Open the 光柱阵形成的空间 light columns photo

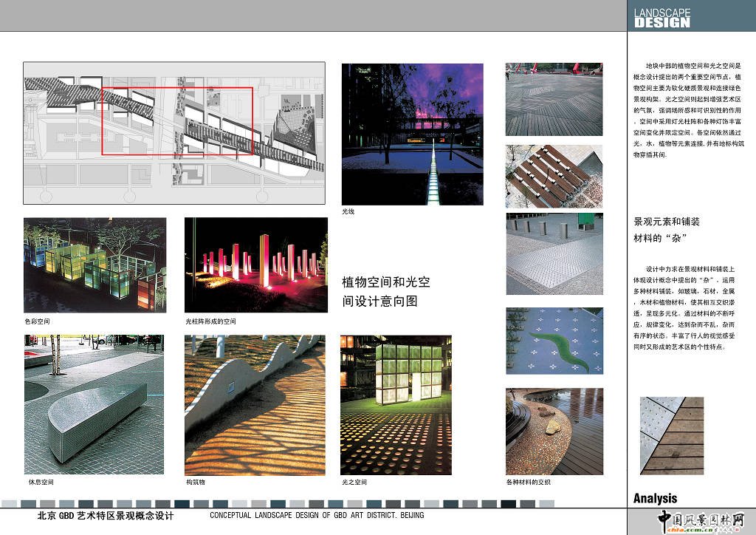tap(255, 265)
